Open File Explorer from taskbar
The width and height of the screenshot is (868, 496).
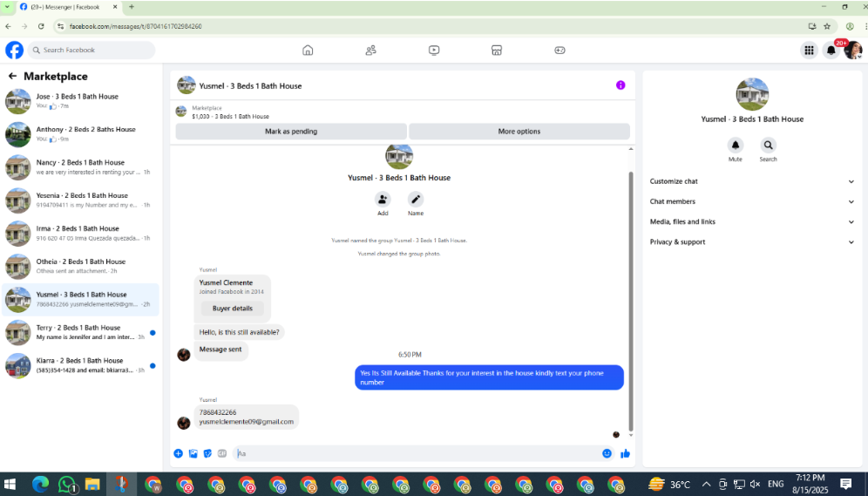click(x=92, y=485)
